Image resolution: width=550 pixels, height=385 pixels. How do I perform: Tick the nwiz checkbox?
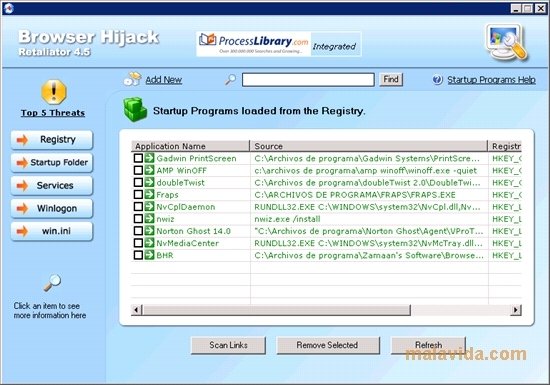[x=138, y=219]
